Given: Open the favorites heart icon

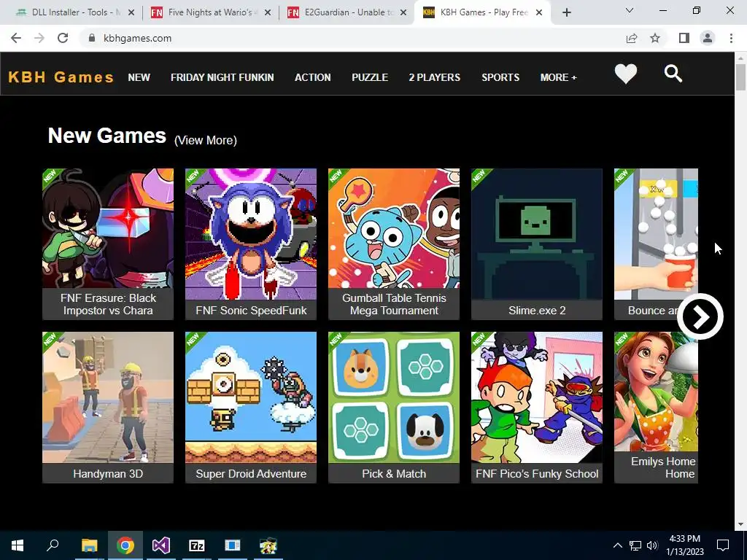Looking at the screenshot, I should pyautogui.click(x=625, y=74).
